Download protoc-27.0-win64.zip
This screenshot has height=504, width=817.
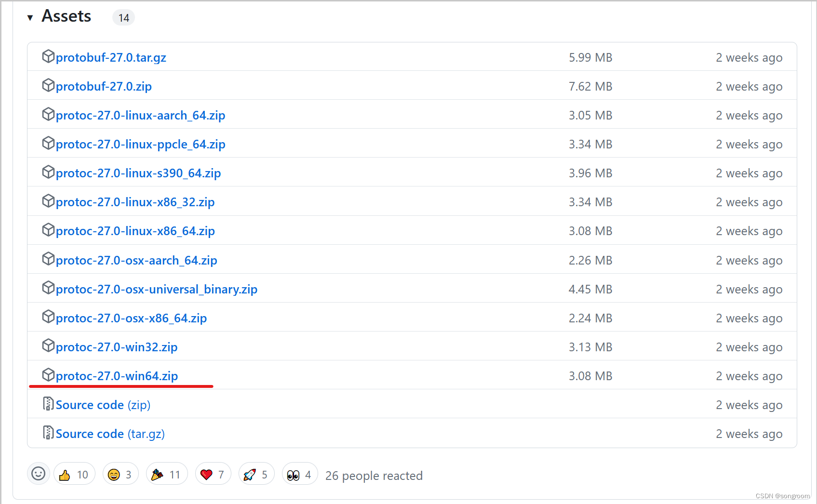coord(117,376)
